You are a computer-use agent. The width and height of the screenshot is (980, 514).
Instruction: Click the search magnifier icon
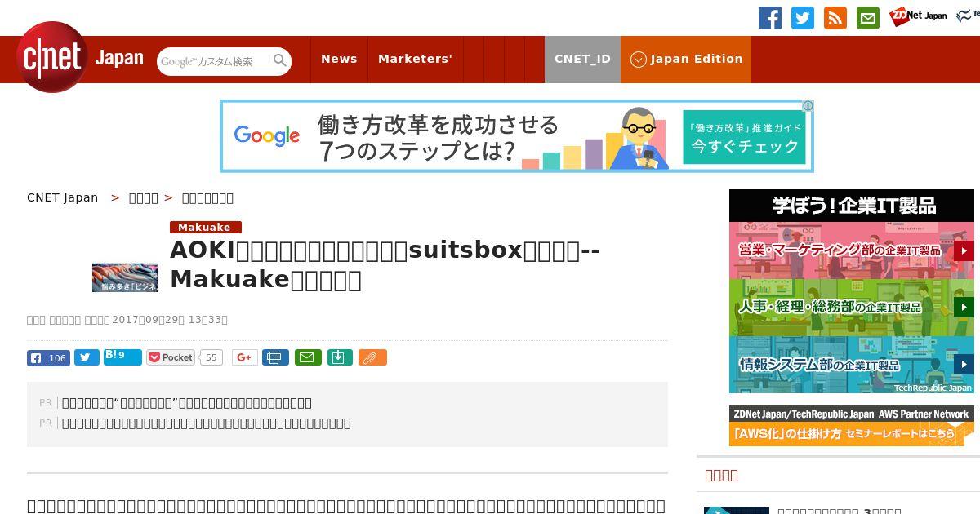280,60
